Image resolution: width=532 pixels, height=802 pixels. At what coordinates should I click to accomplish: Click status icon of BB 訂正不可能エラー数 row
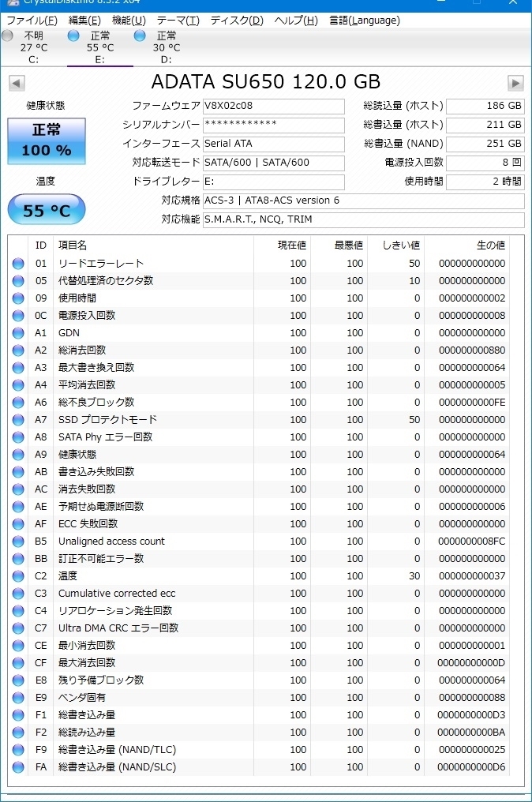(x=18, y=560)
